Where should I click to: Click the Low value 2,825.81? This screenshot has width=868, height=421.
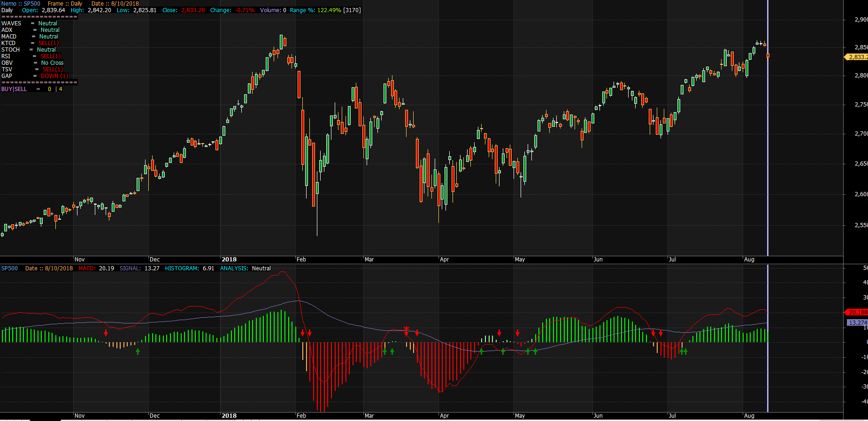tap(145, 10)
